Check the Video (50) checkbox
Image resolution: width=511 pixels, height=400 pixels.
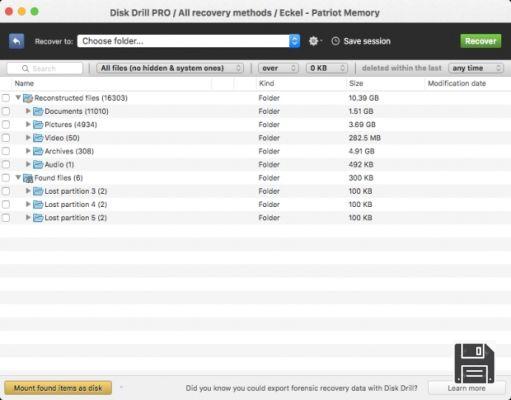(x=6, y=138)
